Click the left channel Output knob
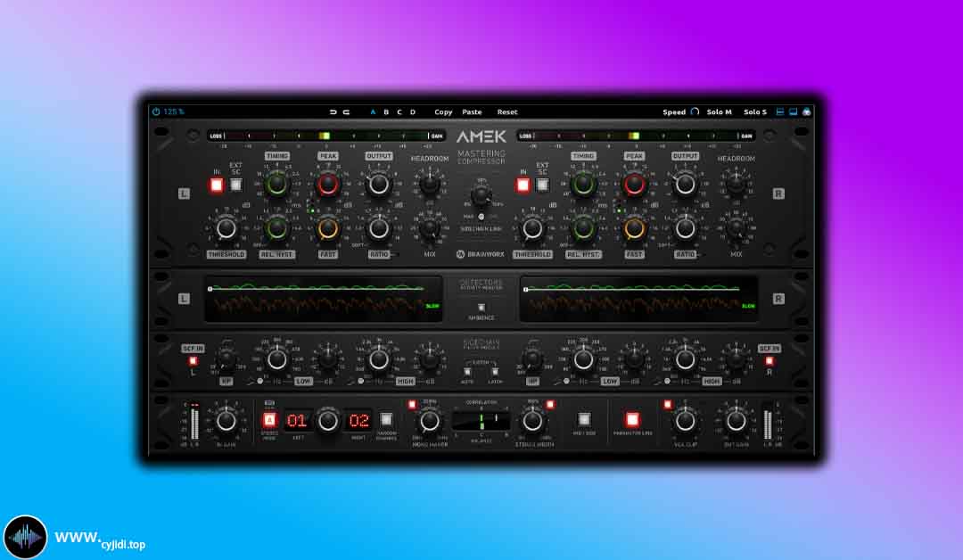963x560 pixels. 379,184
